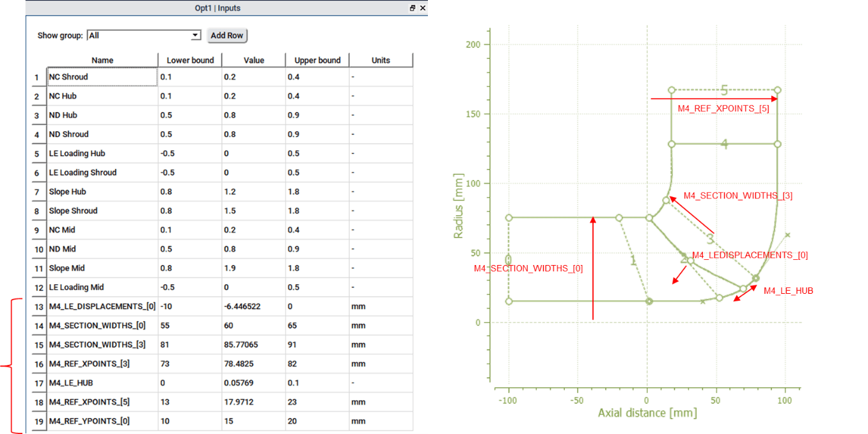Close the Opt1 Inputs panel
The image size is (868, 434).
click(x=422, y=8)
